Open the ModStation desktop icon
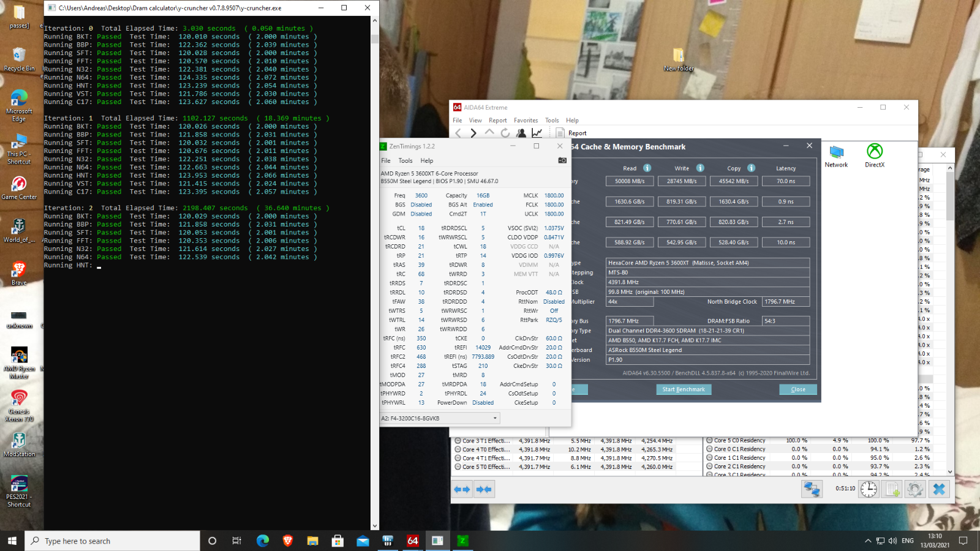This screenshot has height=551, width=980. 19,445
